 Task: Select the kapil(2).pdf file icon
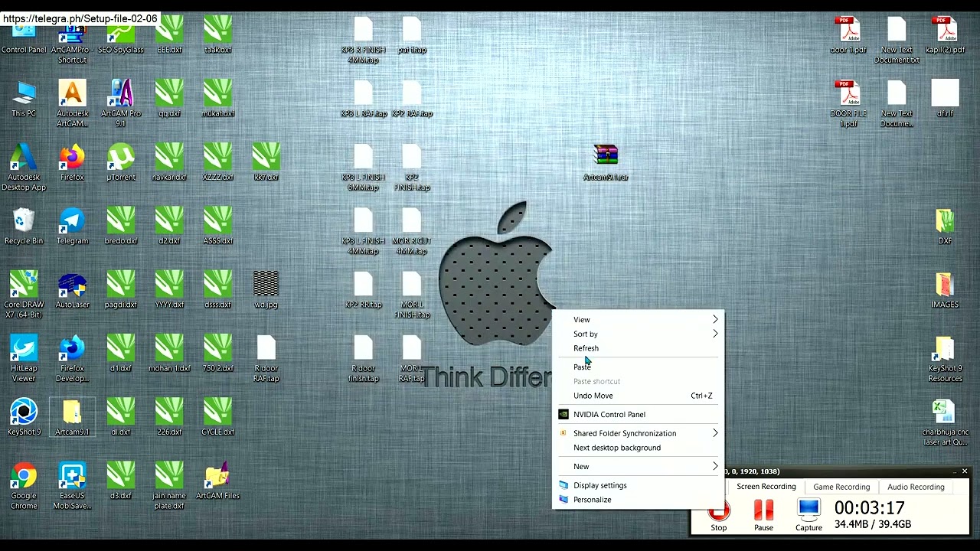pos(945,35)
